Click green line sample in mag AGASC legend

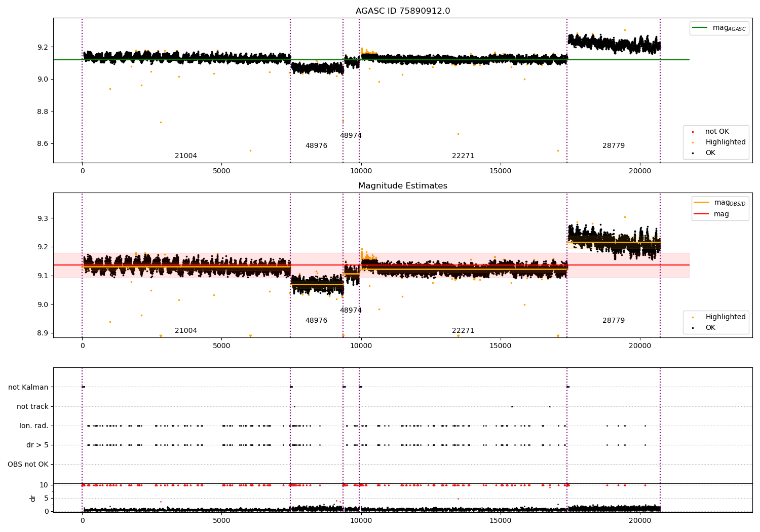700,28
